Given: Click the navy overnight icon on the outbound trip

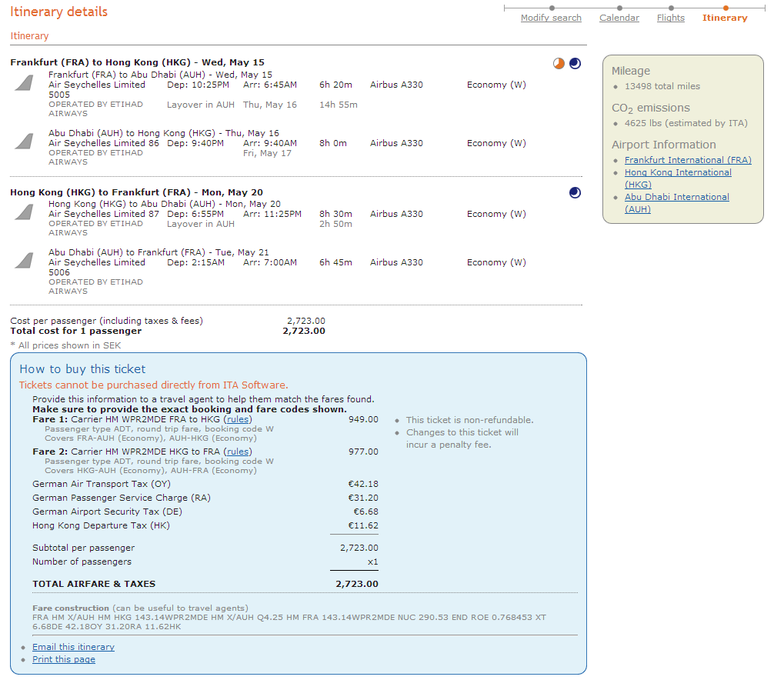Looking at the screenshot, I should 575,63.
